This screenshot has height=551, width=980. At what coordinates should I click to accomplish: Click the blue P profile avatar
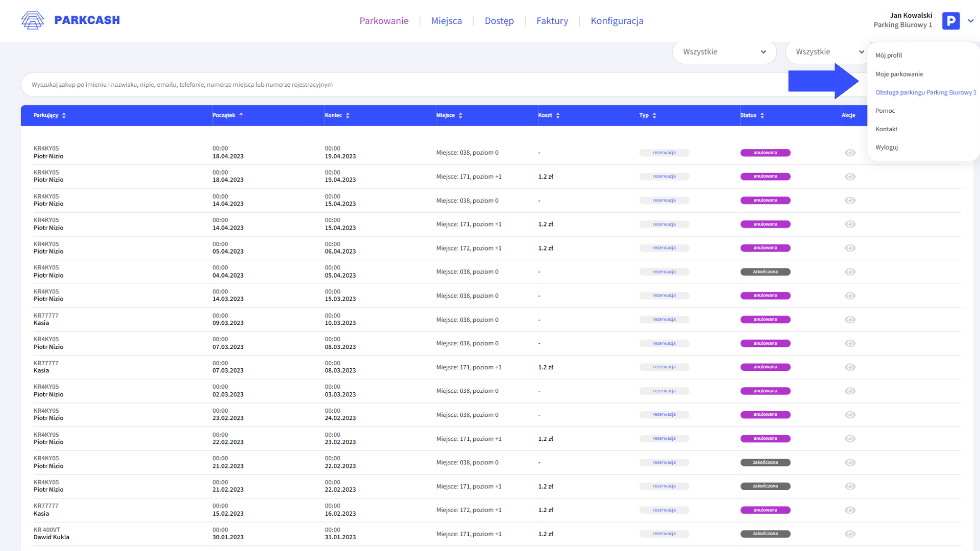950,21
